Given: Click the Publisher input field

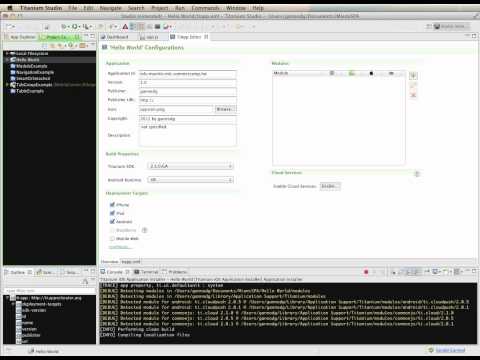Looking at the screenshot, I should point(188,91).
